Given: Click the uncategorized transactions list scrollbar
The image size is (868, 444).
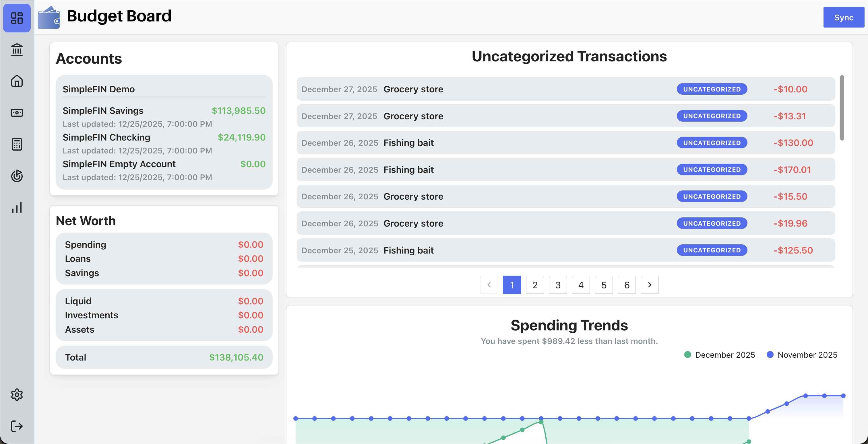Looking at the screenshot, I should 842,108.
